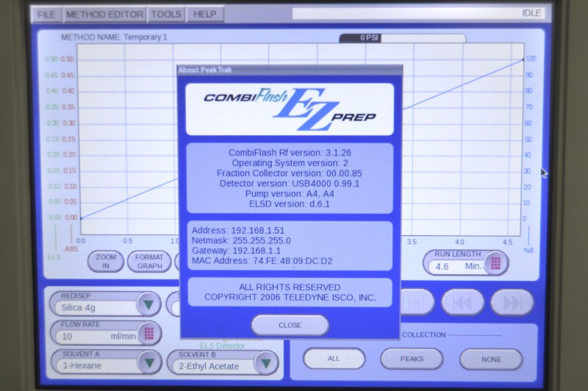Select NONE fraction collection option
The height and width of the screenshot is (391, 588).
click(x=491, y=359)
